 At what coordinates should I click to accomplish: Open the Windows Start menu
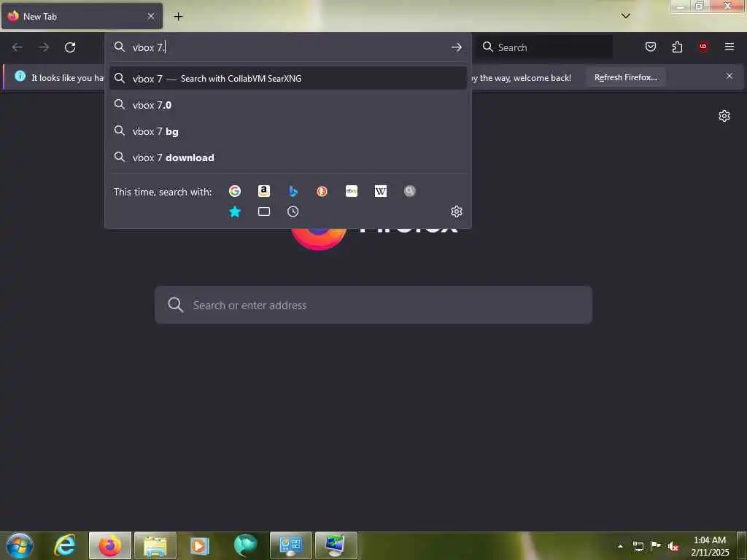[x=20, y=545]
